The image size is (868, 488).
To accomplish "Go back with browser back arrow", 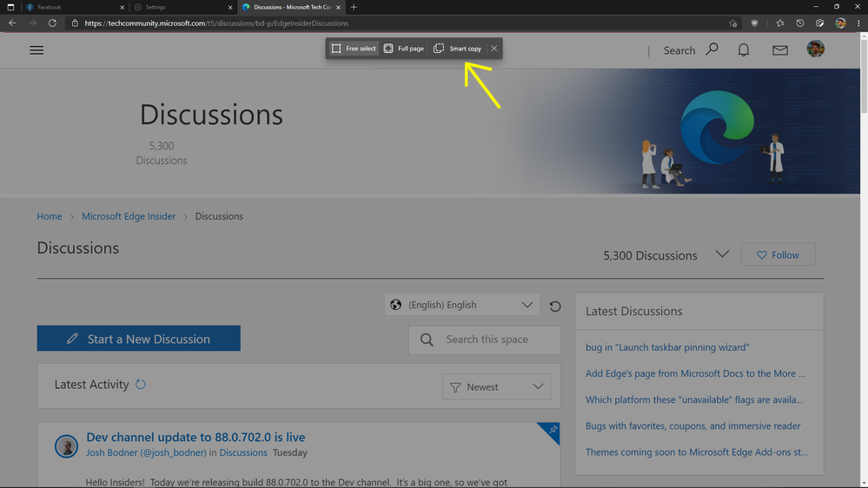I will tap(12, 23).
